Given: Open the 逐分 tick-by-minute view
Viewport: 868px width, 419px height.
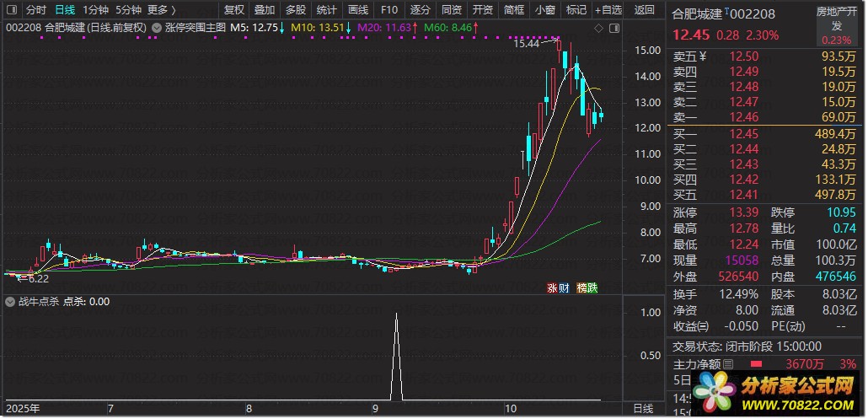Looking at the screenshot, I should click(421, 9).
